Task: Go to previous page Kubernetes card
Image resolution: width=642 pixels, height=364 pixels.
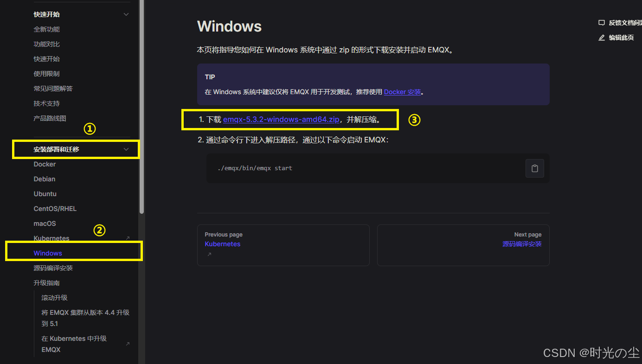Action: [283, 245]
